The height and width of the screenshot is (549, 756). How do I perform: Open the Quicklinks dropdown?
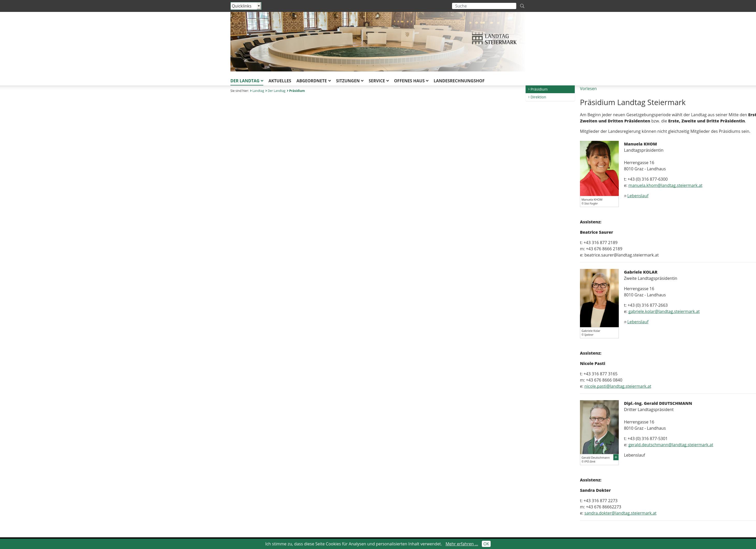coord(246,6)
